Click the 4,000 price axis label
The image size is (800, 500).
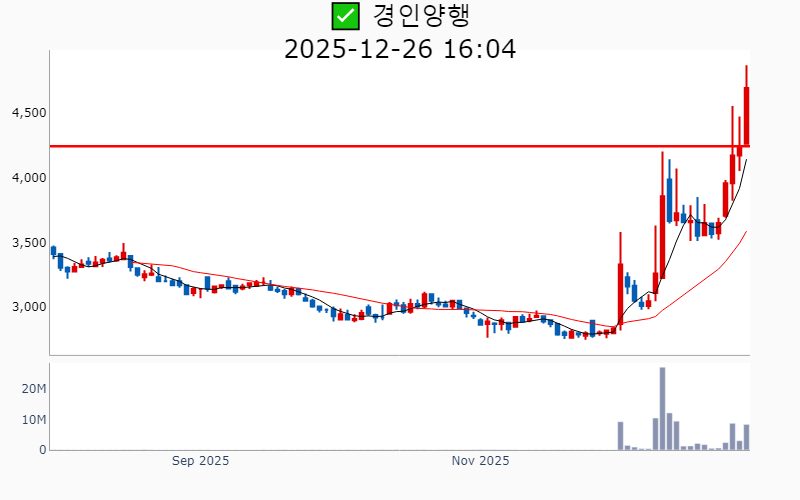29,178
